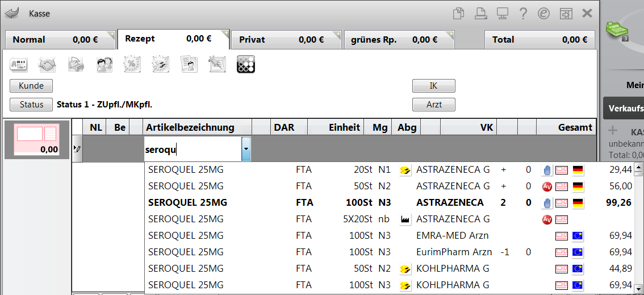Click the EU flag in EMRA-MED row
This screenshot has height=295, width=644.
tap(578, 236)
